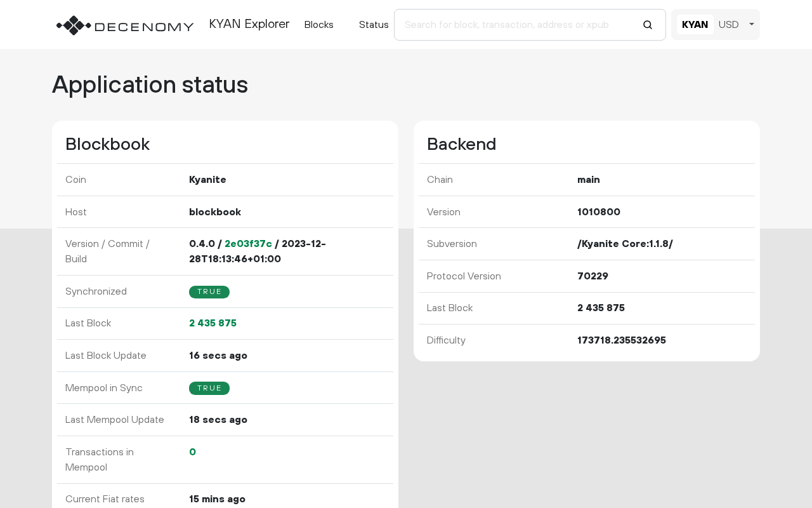The width and height of the screenshot is (812, 508).
Task: Switch currency display to KYAN
Action: (x=695, y=25)
